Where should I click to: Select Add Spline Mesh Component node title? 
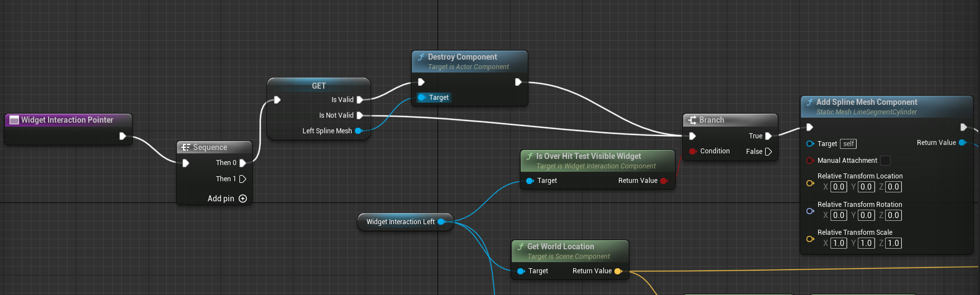[867, 102]
